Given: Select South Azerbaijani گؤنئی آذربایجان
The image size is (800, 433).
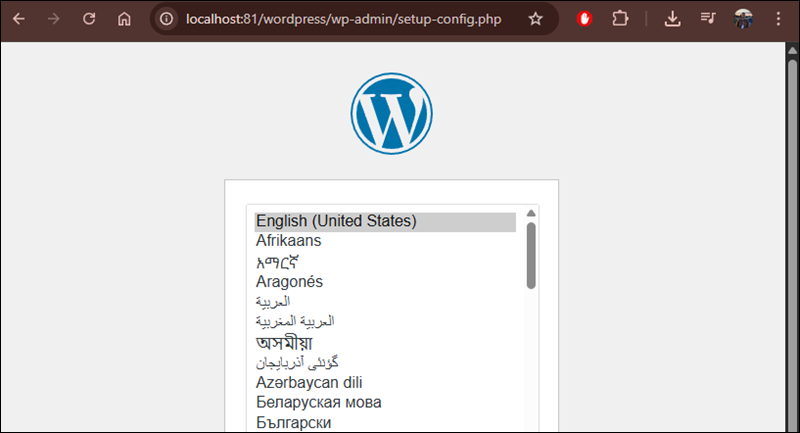Looking at the screenshot, I should tap(385, 363).
